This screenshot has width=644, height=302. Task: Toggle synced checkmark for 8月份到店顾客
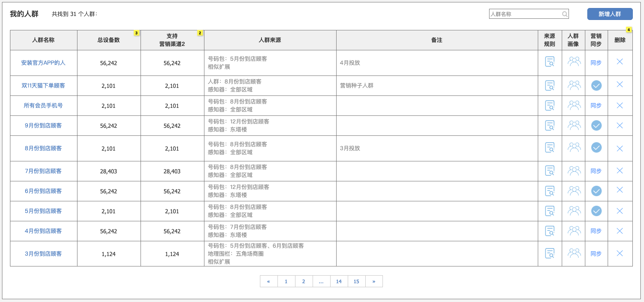[596, 147]
